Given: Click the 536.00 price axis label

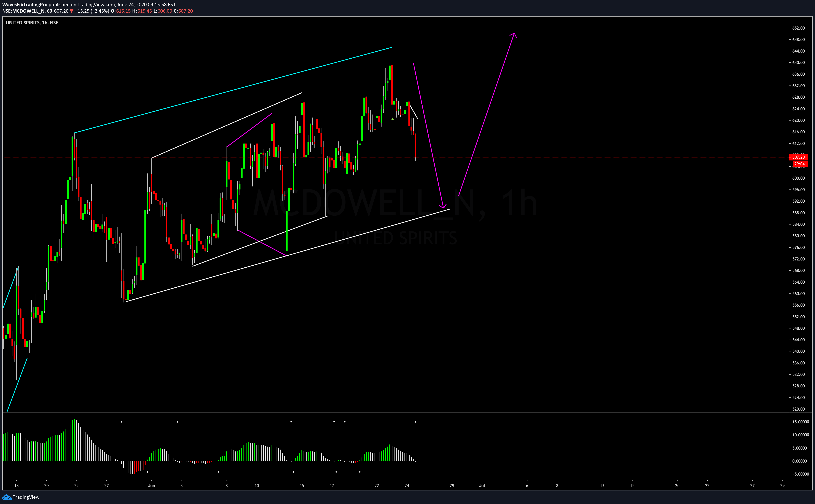Looking at the screenshot, I should [798, 363].
